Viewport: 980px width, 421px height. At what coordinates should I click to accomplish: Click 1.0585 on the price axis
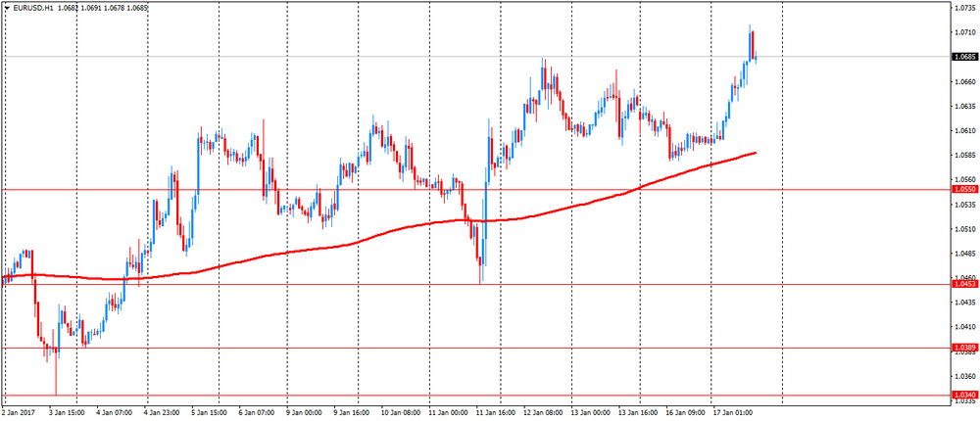tap(963, 155)
